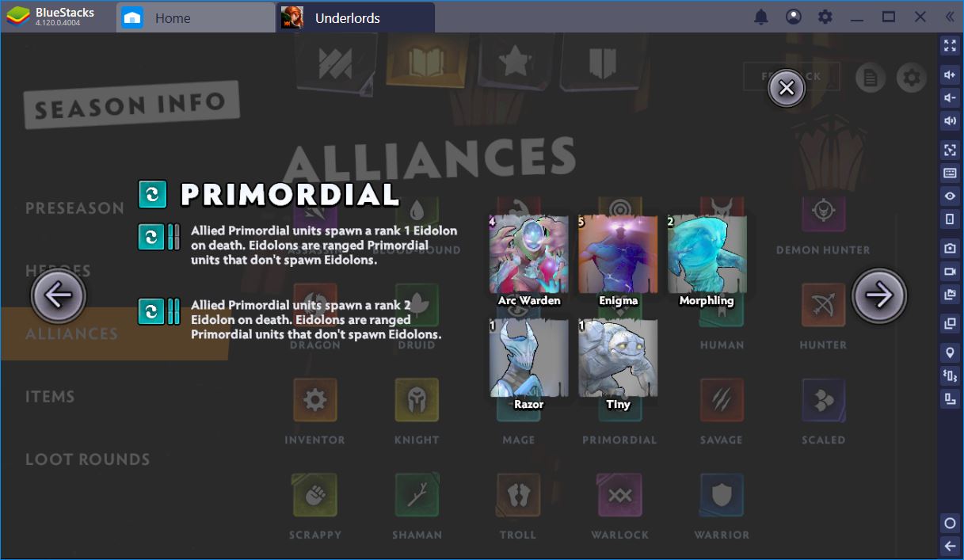The image size is (964, 560).
Task: Toggle fullscreen mode in BlueStacks sidebar
Action: (x=950, y=46)
